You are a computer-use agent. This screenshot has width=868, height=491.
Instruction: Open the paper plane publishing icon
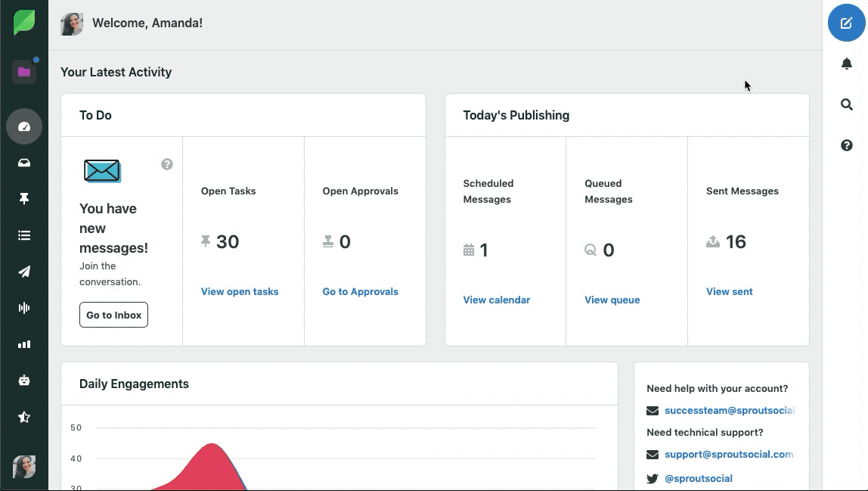coord(24,272)
